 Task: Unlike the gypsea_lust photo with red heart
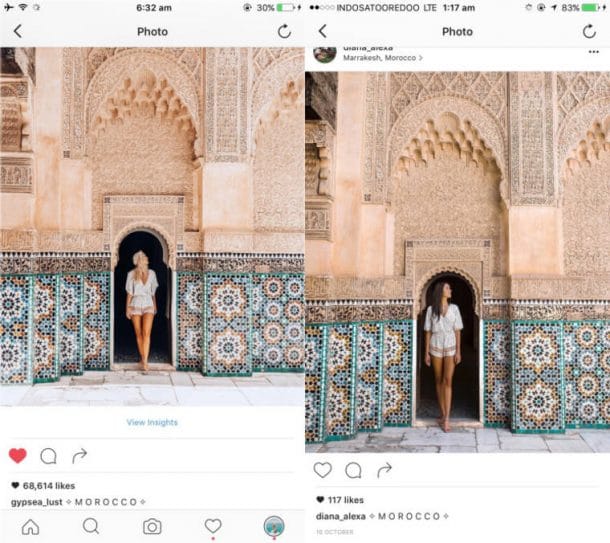click(18, 455)
